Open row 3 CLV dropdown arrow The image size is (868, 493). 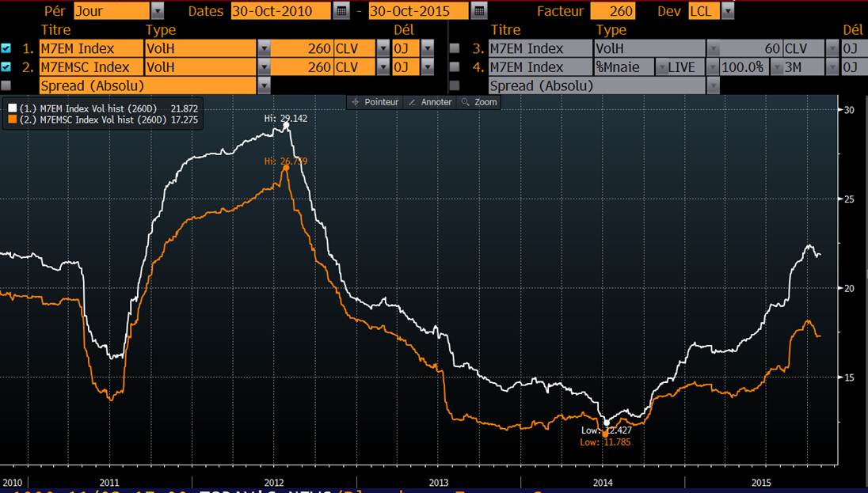[x=832, y=49]
